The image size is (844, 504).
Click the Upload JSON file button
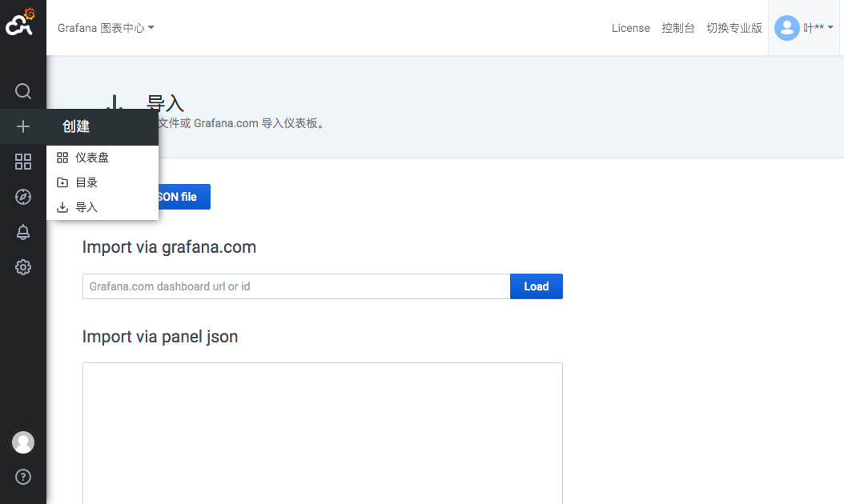tap(183, 197)
